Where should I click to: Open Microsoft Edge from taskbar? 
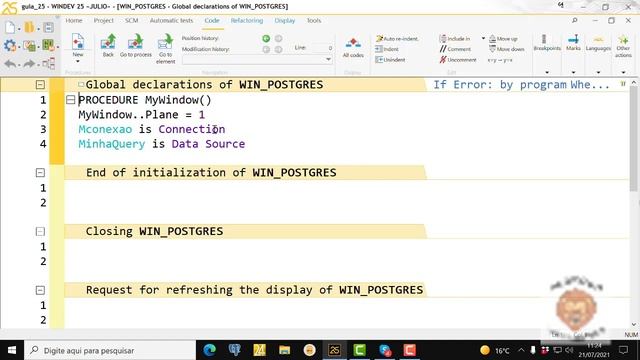pos(209,350)
